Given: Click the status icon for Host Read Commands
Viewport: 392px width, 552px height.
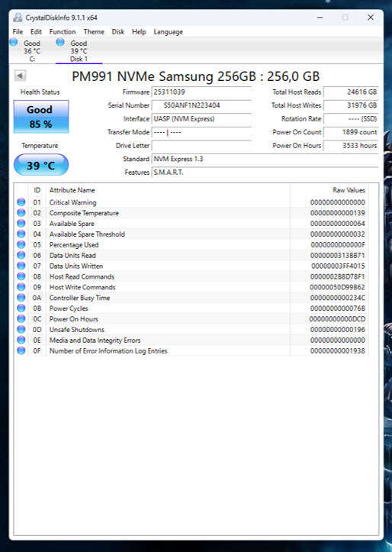Looking at the screenshot, I should coord(21,276).
